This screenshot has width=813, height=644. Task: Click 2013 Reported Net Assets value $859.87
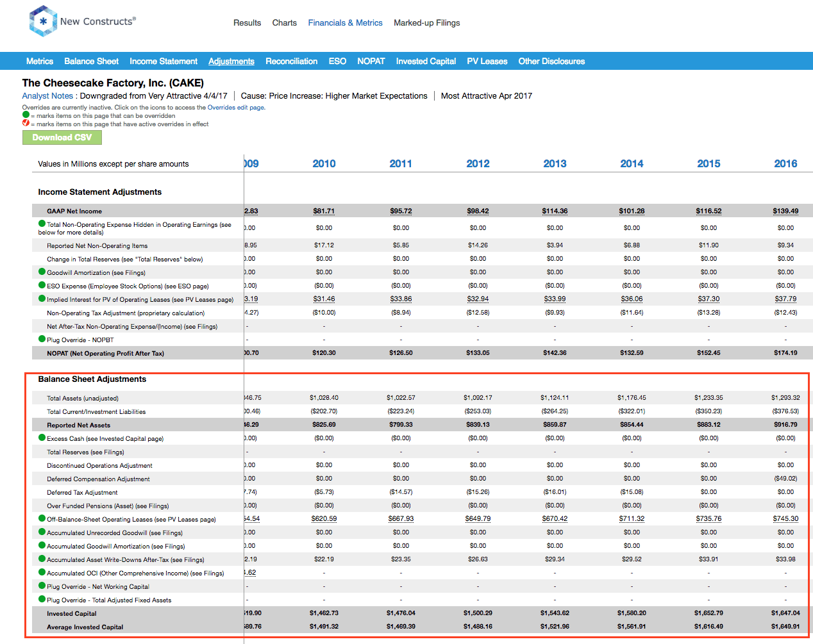pos(555,424)
